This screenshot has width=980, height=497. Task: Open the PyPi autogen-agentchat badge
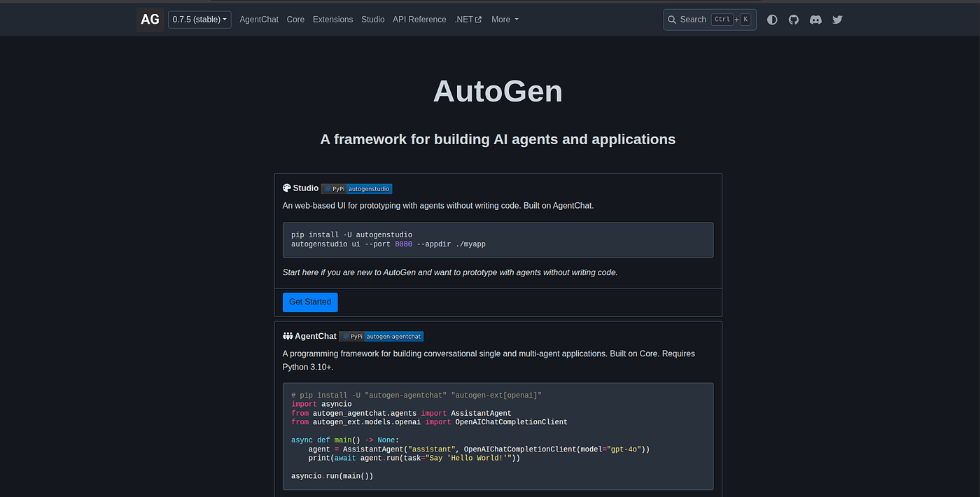tap(381, 337)
